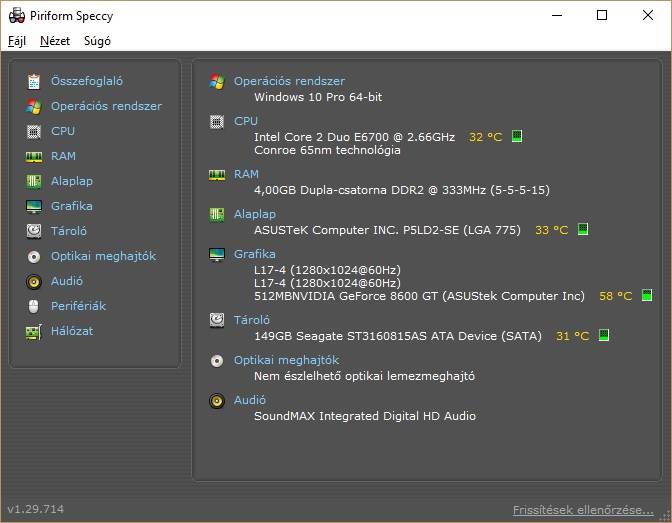Click the 31 °C storage temperature value
This screenshot has width=672, height=523.
point(573,336)
